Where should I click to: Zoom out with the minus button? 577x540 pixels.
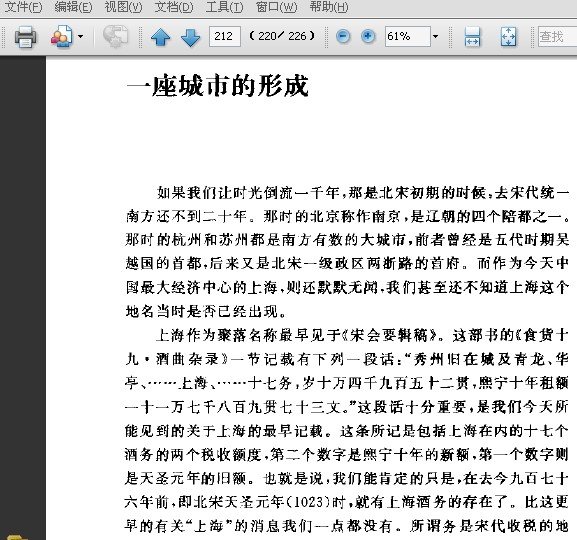[x=343, y=36]
